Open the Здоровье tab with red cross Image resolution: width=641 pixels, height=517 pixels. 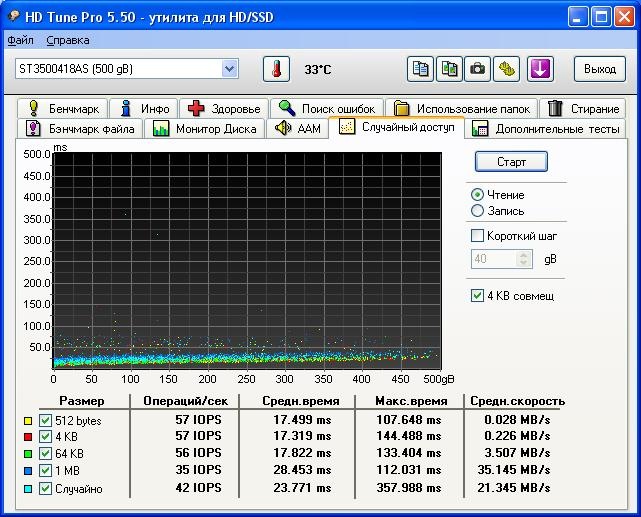pyautogui.click(x=224, y=108)
